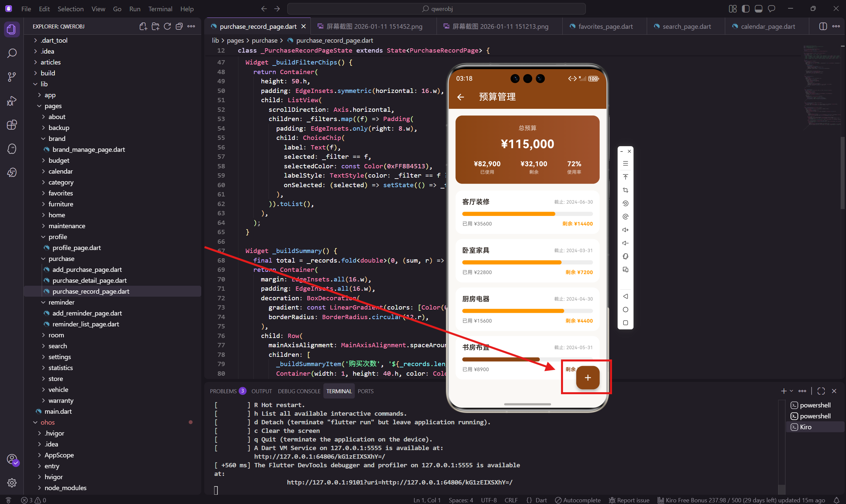Switch to favorites_page.dart tab
Image resolution: width=846 pixels, height=504 pixels.
[605, 26]
